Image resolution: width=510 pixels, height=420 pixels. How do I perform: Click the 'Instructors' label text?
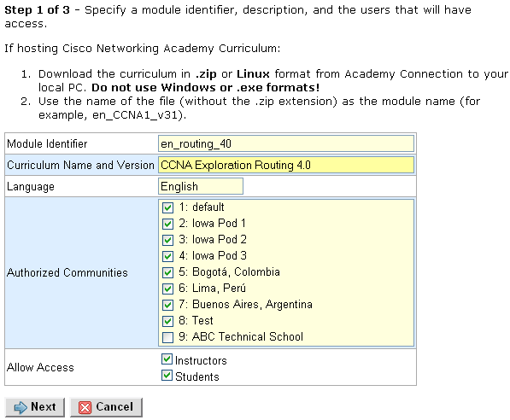(x=201, y=361)
